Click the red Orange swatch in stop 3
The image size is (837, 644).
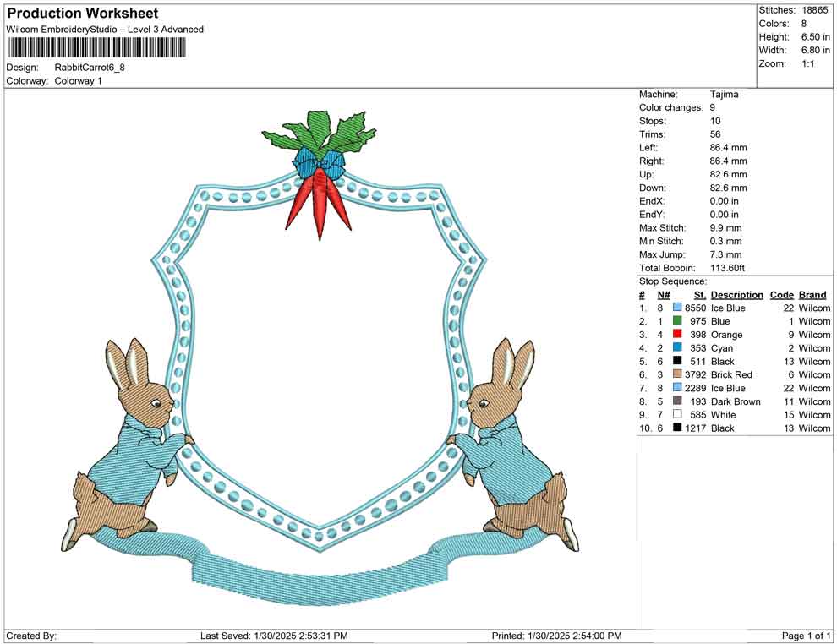(677, 334)
